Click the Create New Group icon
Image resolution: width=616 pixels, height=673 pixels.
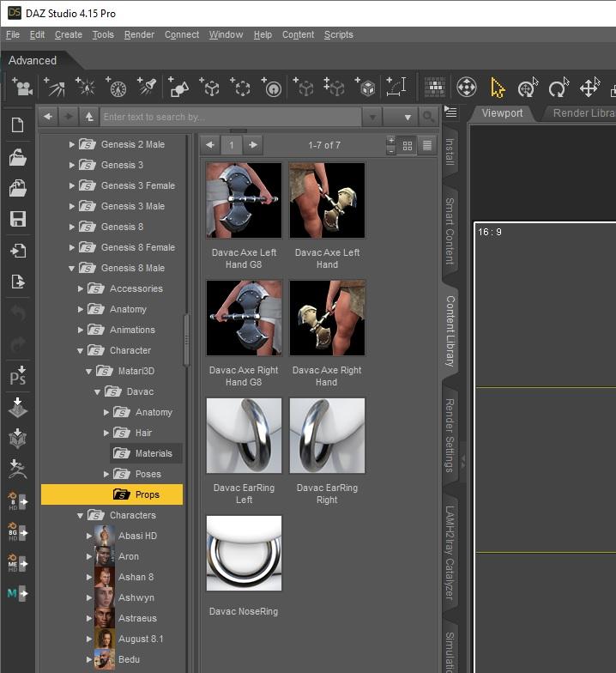[x=240, y=87]
